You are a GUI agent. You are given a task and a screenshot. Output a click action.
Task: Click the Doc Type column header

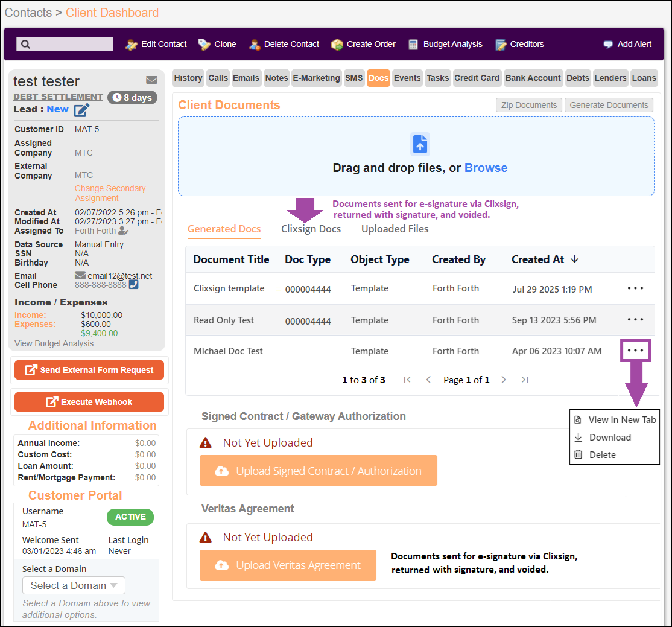(308, 259)
